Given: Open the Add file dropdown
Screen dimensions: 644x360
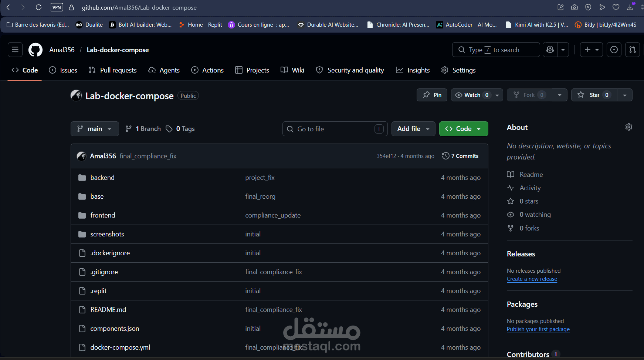Looking at the screenshot, I should [413, 129].
